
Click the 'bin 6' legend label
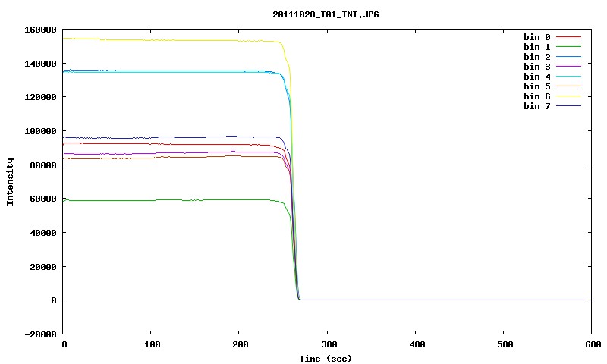coord(537,96)
